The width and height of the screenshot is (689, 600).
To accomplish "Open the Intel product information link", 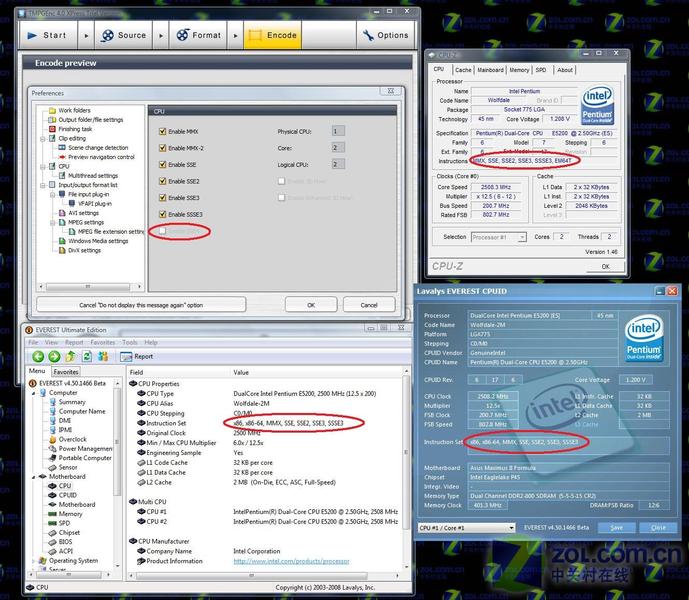I will coord(291,561).
